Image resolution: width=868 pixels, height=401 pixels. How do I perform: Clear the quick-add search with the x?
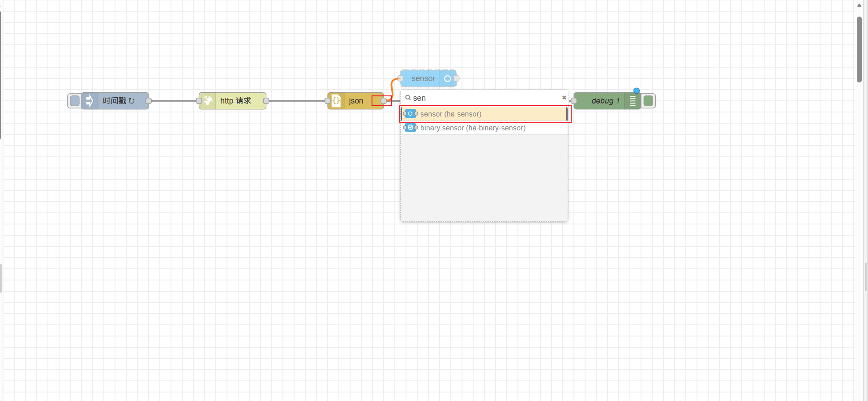[x=564, y=98]
